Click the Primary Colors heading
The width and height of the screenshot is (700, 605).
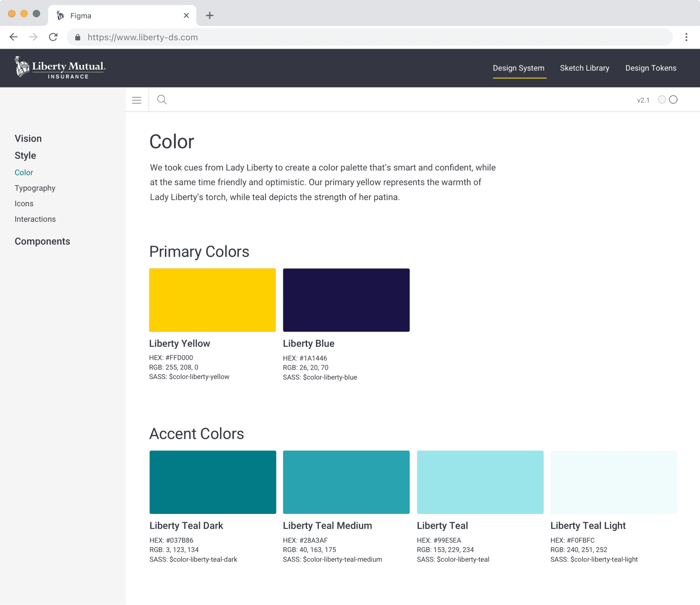point(199,252)
